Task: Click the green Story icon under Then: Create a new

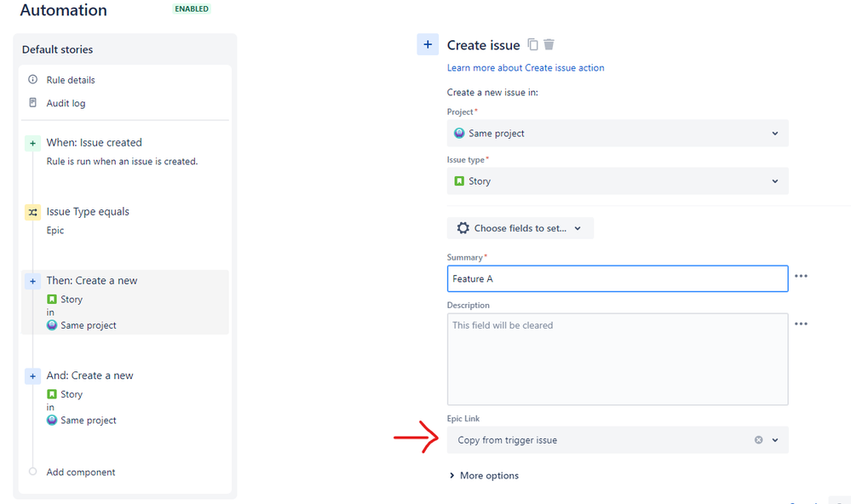Action: point(52,299)
